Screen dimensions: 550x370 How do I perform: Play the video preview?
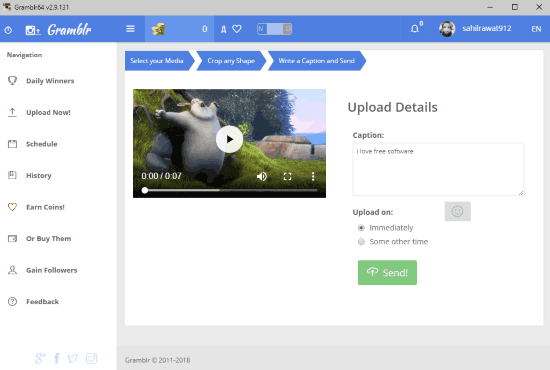(x=229, y=139)
